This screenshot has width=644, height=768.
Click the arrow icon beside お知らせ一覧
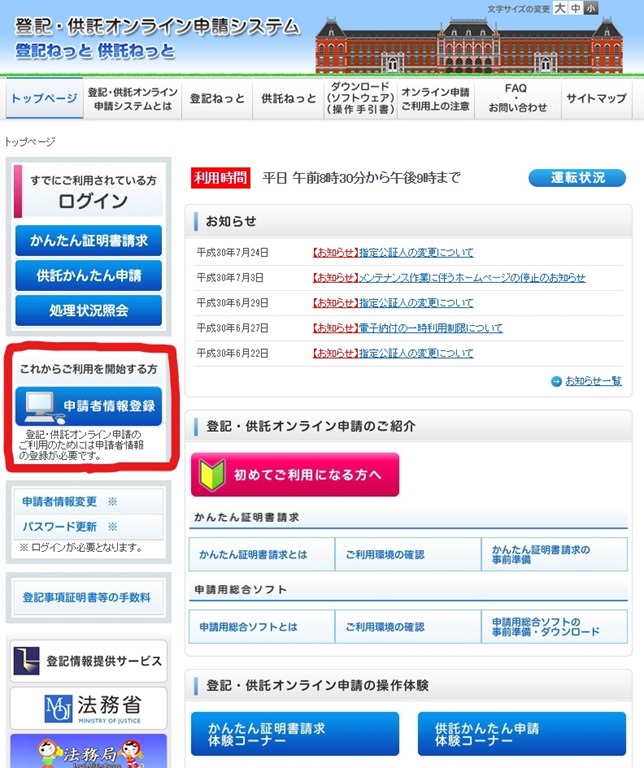point(556,381)
